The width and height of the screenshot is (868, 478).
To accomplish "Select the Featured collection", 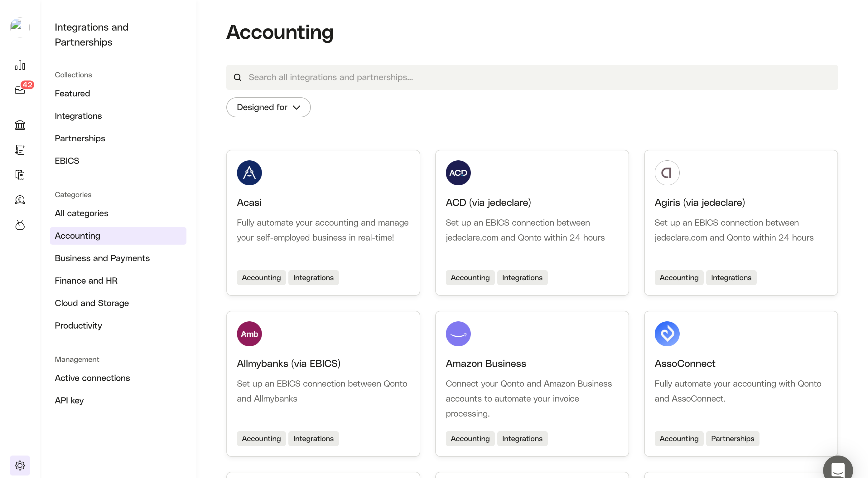I will click(72, 93).
